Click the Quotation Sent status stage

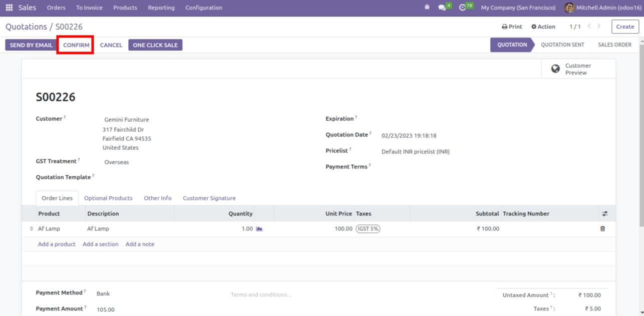[x=562, y=44]
